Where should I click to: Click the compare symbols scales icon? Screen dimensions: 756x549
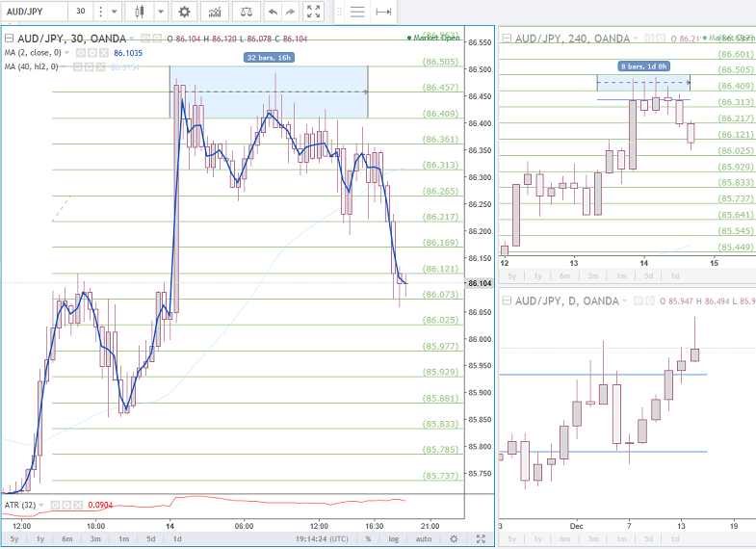click(247, 12)
